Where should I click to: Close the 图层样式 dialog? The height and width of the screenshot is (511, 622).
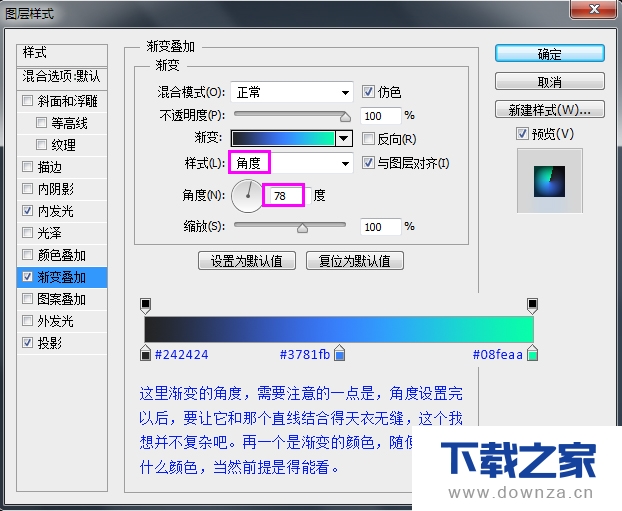[594, 9]
